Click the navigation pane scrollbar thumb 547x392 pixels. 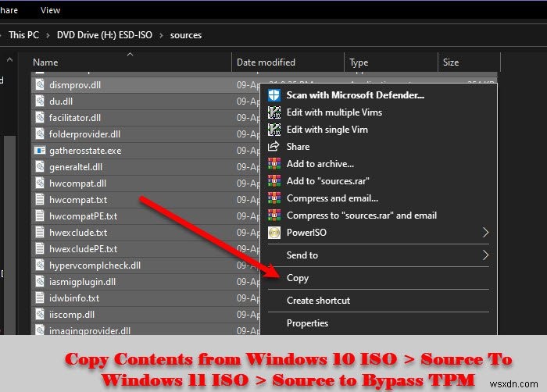click(9, 233)
